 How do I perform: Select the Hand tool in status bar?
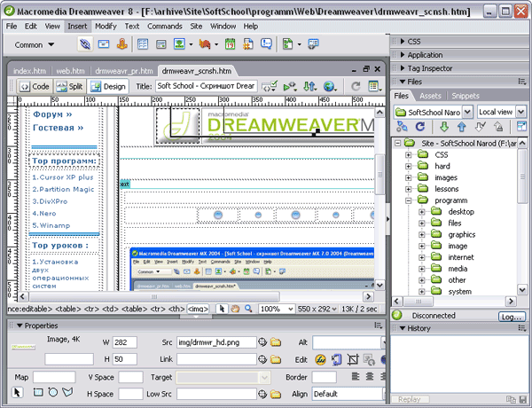point(235,309)
